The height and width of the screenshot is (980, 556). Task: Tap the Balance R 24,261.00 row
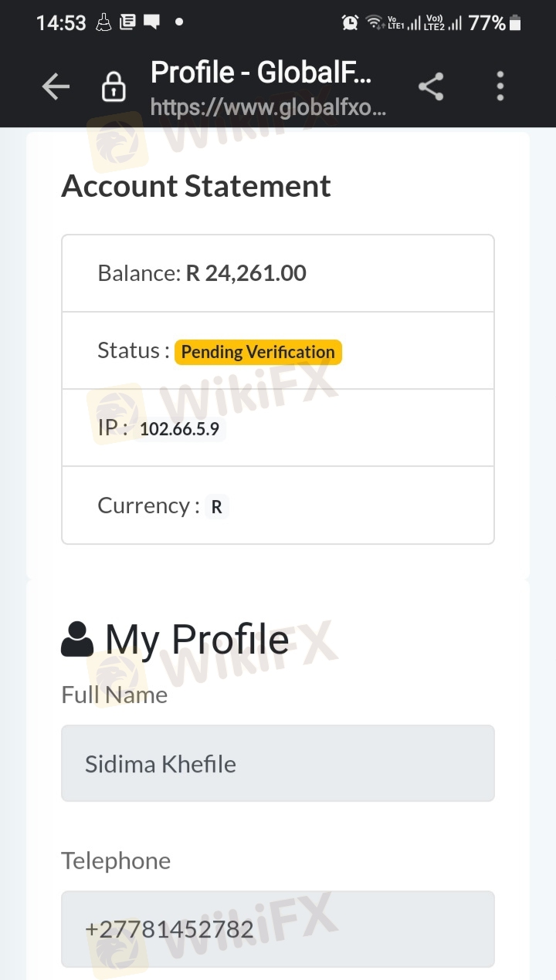coord(278,273)
